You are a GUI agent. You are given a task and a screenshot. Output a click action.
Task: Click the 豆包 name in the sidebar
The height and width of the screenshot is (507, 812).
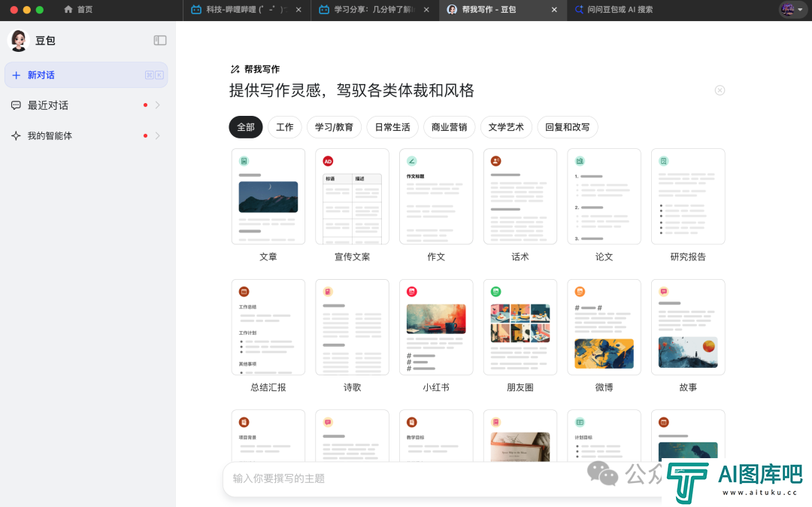point(45,41)
